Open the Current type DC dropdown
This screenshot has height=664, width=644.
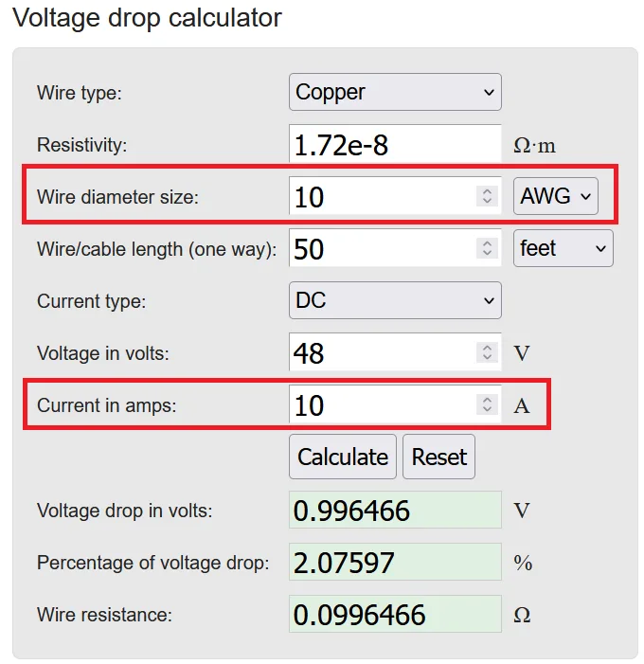395,300
